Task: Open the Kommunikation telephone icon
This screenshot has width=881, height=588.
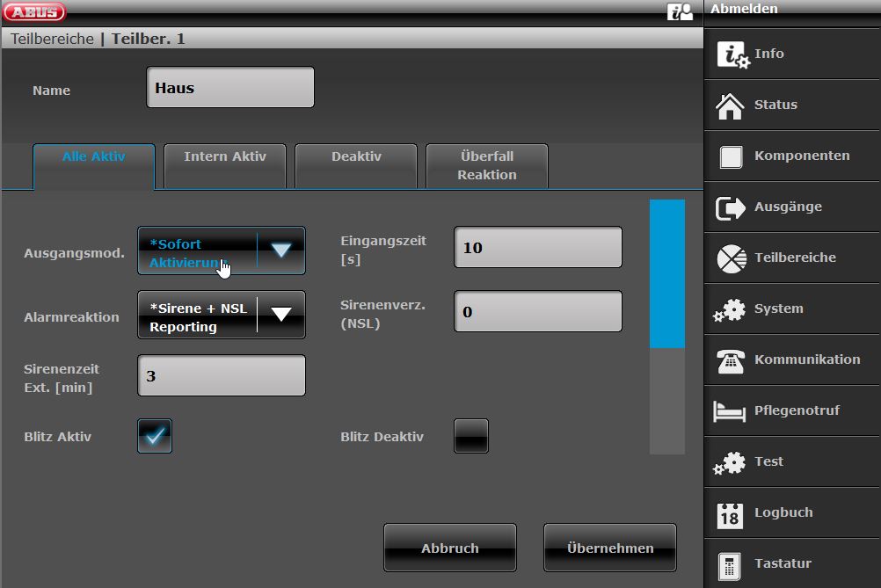Action: [731, 360]
